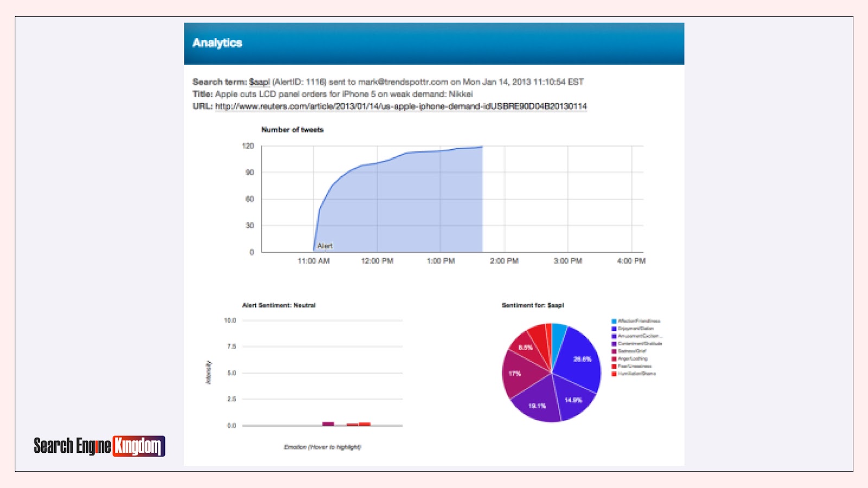This screenshot has width=868, height=488.
Task: Click the 60 value on the tweets axis
Action: (x=250, y=199)
